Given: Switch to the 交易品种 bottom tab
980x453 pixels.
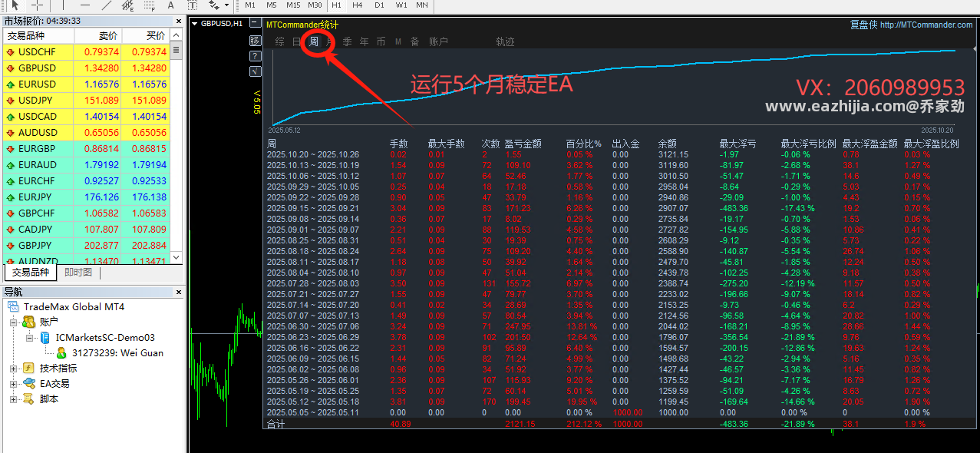Looking at the screenshot, I should pyautogui.click(x=31, y=273).
